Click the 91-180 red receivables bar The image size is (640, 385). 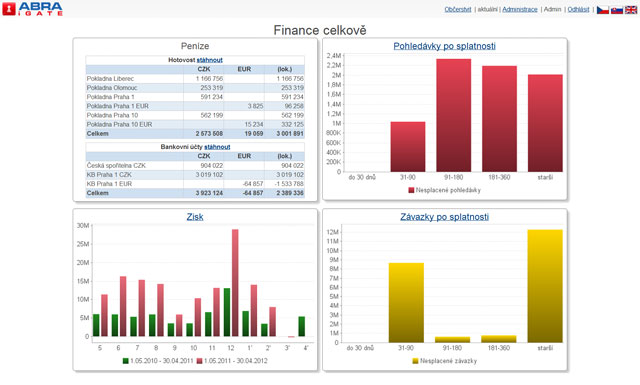453,115
